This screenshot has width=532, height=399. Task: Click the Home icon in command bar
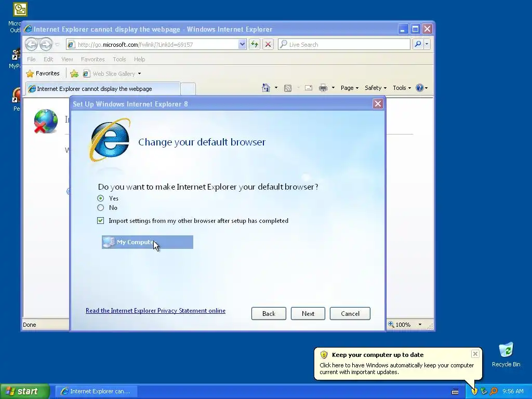click(266, 88)
